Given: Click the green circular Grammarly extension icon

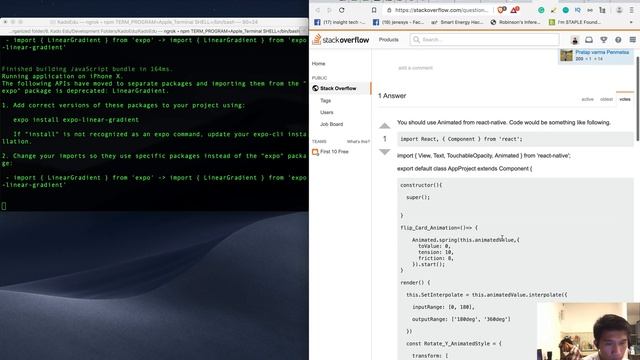Looking at the screenshot, I should click(541, 10).
